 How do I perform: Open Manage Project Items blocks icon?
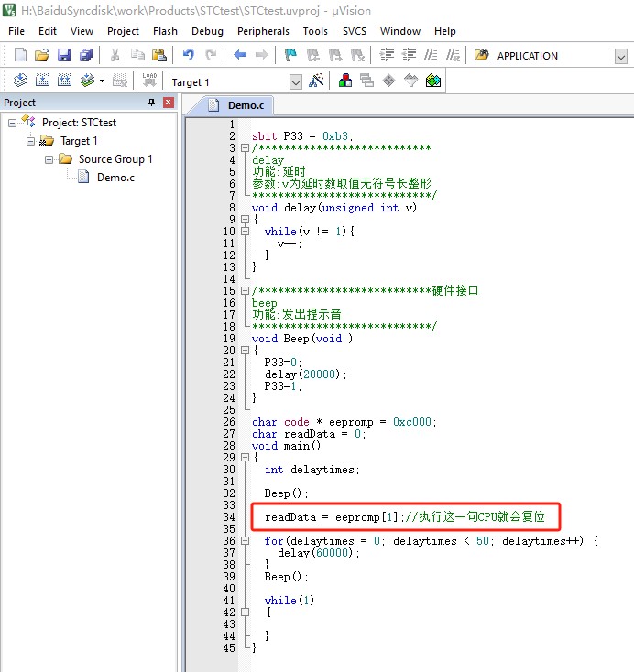344,81
